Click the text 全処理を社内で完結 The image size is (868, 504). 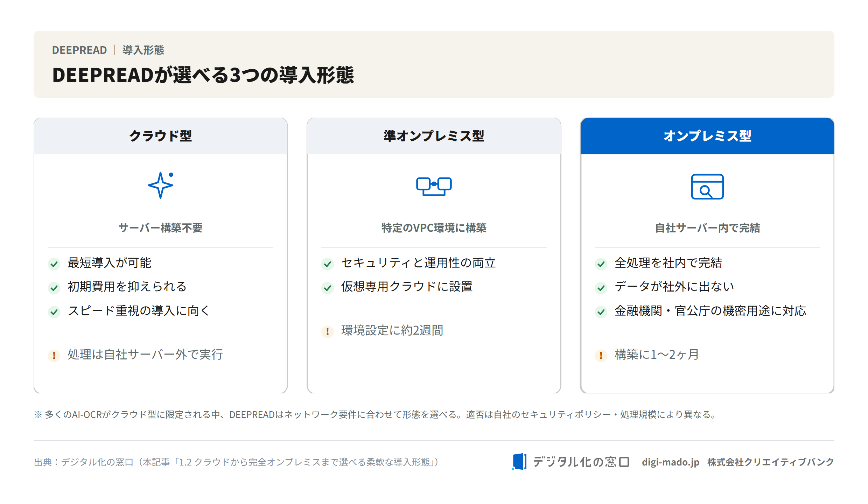[668, 263]
